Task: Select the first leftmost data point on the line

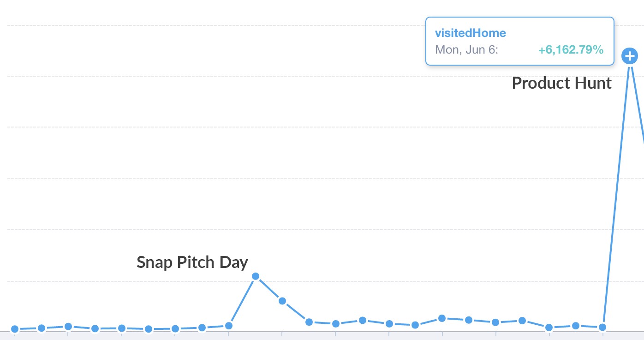Action: pos(15,329)
